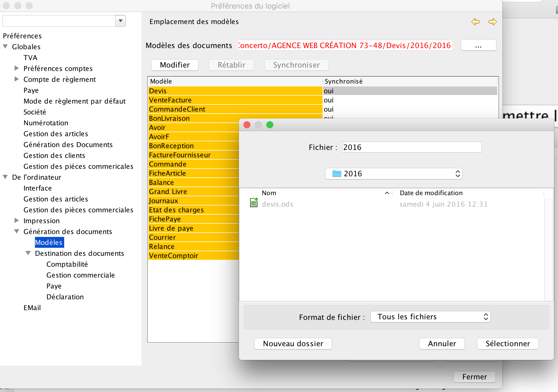The width and height of the screenshot is (558, 392).
Task: Click the Nouveau dossier button
Action: [293, 344]
